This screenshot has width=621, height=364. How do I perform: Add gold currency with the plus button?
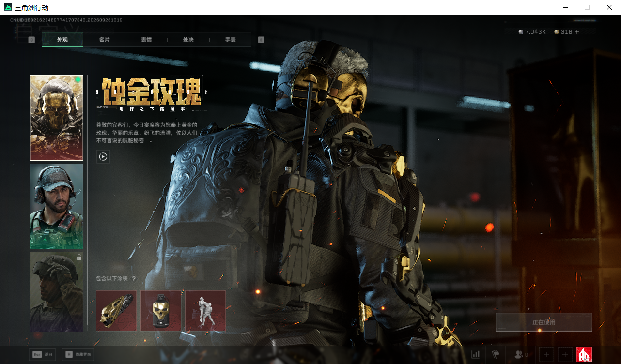click(577, 32)
